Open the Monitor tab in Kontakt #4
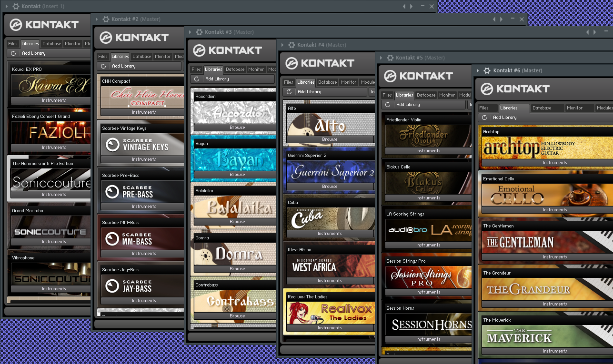This screenshot has height=364, width=613. [348, 82]
